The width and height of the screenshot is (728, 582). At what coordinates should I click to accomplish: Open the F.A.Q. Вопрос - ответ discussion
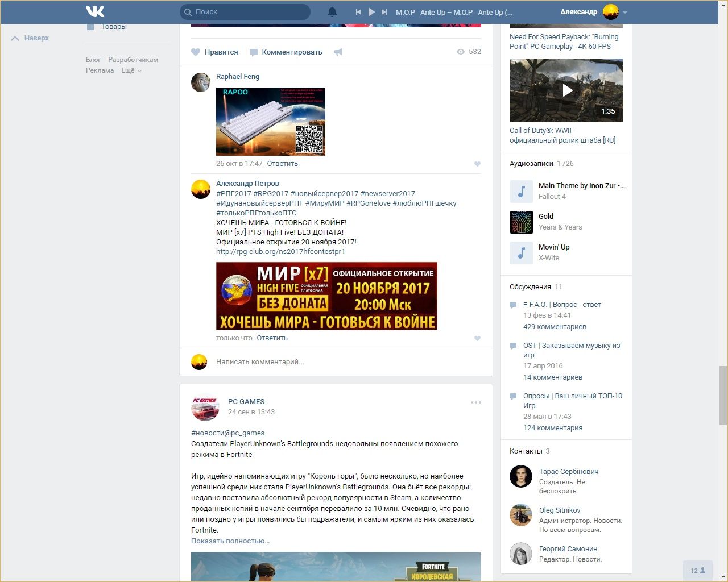562,305
